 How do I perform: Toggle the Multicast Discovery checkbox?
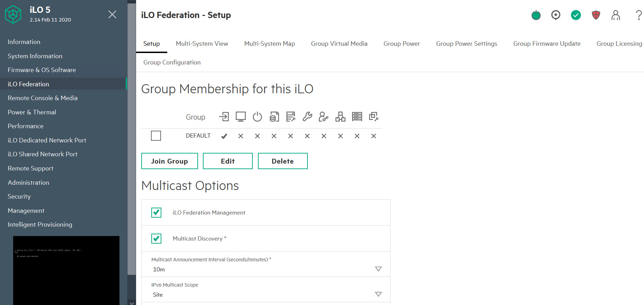pyautogui.click(x=156, y=238)
